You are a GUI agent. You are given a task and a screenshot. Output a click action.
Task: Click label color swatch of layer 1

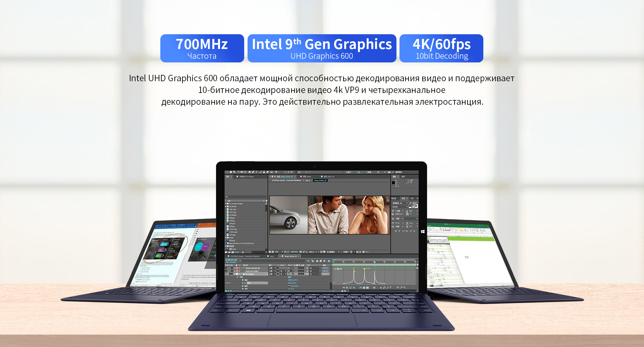click(237, 268)
